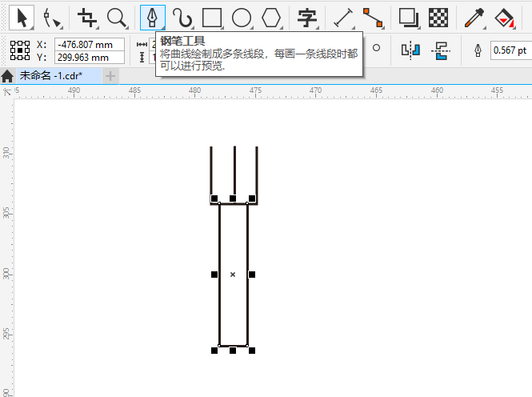
Task: Click the right-middle selection handle
Action: pos(252,275)
